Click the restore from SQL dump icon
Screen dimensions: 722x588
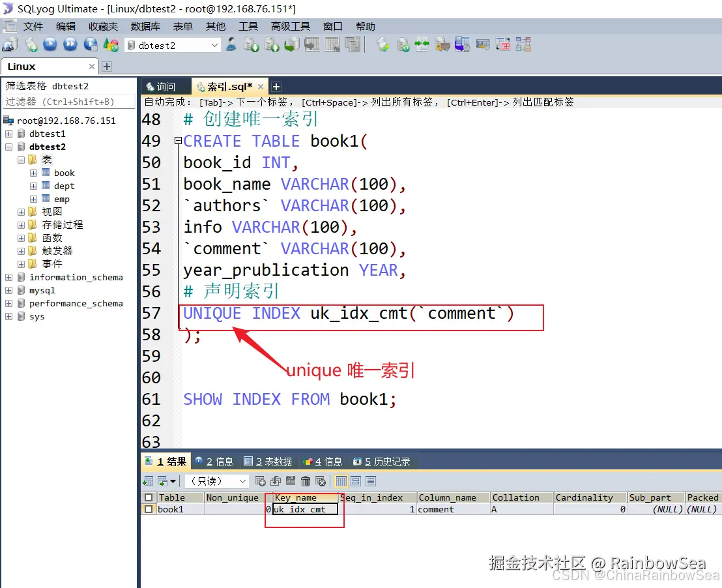pyautogui.click(x=291, y=45)
